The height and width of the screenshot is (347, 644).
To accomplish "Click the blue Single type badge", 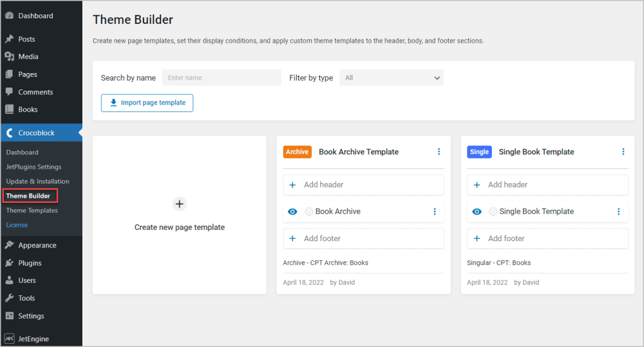I will 479,152.
